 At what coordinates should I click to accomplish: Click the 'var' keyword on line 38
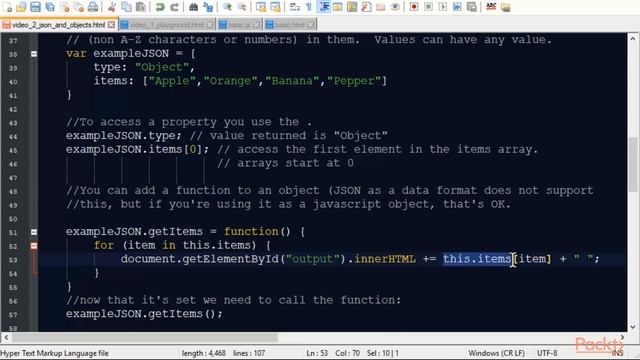[x=76, y=54]
